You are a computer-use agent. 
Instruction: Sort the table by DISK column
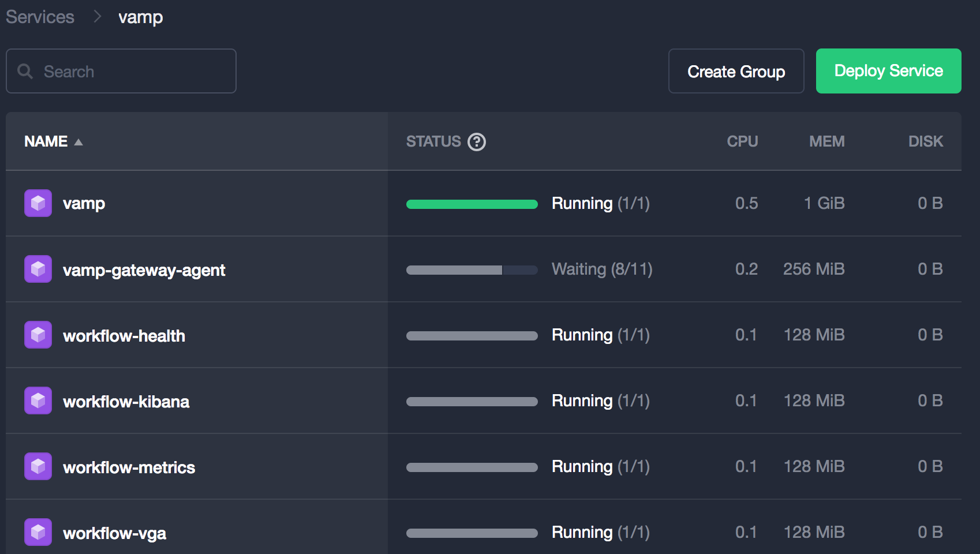click(925, 141)
